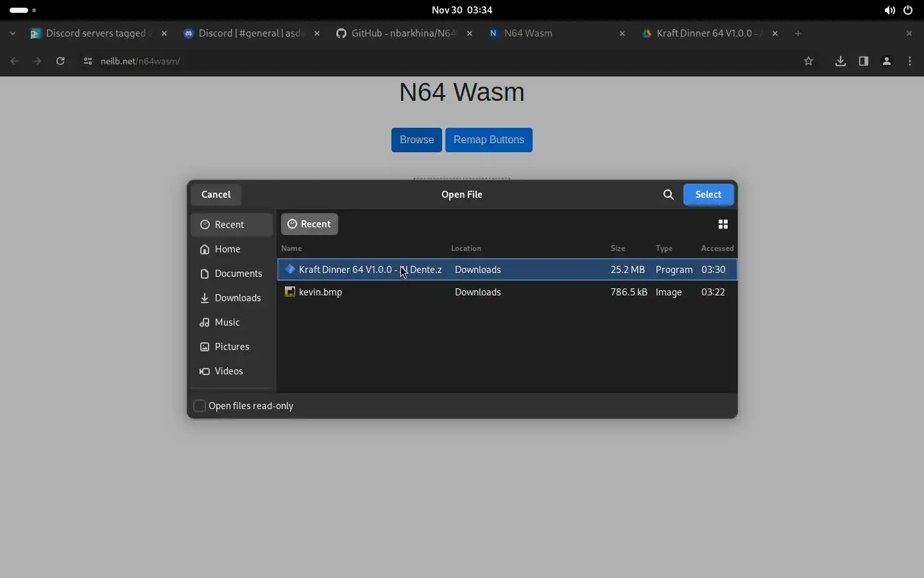Open system volume indicator in top bar

pyautogui.click(x=890, y=10)
